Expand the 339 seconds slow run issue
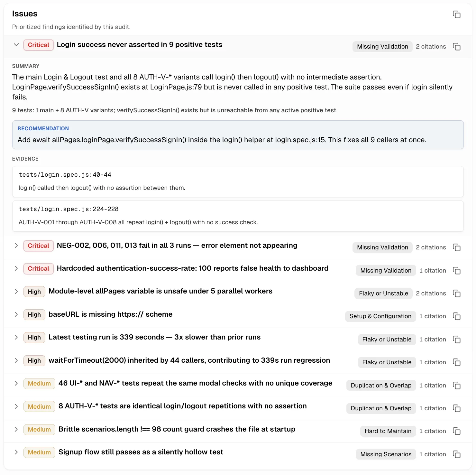This screenshot has width=476, height=475. tap(16, 337)
